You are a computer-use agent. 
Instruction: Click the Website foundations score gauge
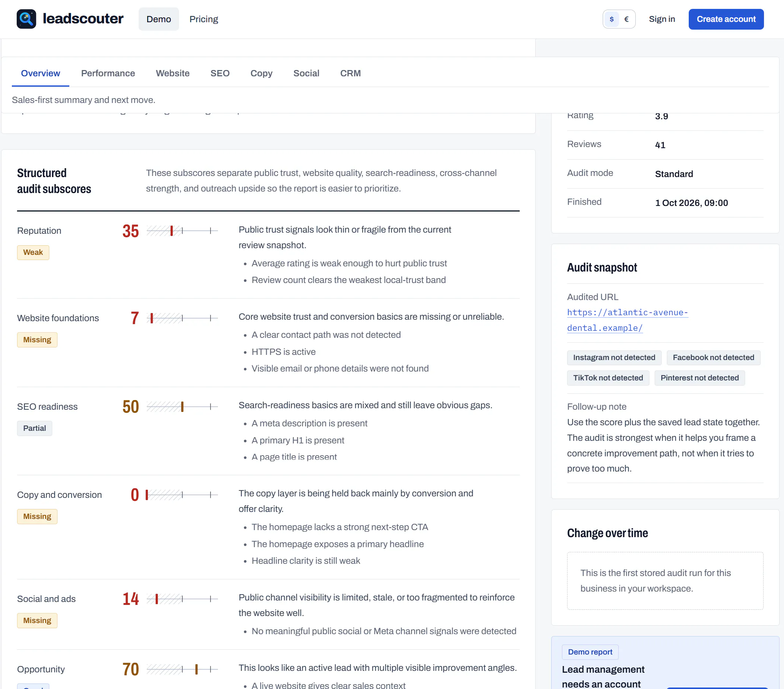tap(182, 318)
